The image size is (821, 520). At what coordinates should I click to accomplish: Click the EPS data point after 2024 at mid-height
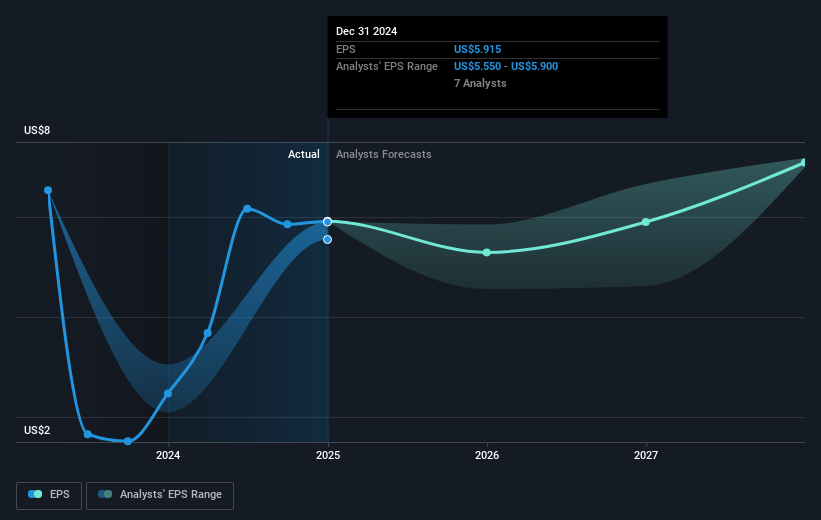pyautogui.click(x=207, y=333)
